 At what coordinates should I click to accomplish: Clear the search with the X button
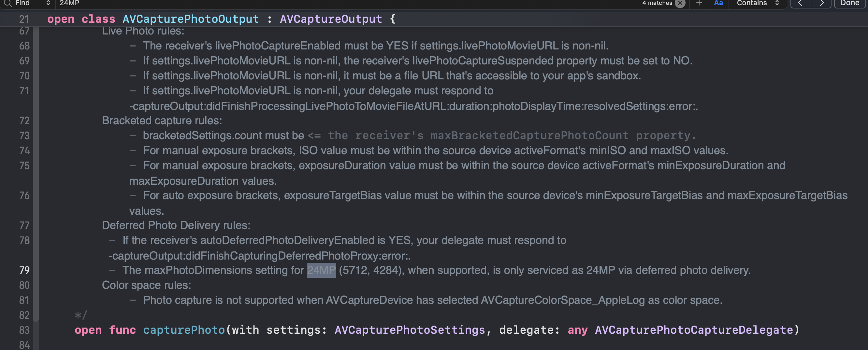[x=680, y=3]
